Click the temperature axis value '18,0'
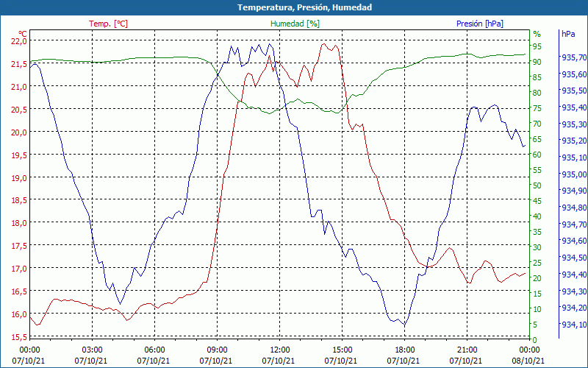Screen dimensions: 588x368 pyautogui.click(x=20, y=223)
